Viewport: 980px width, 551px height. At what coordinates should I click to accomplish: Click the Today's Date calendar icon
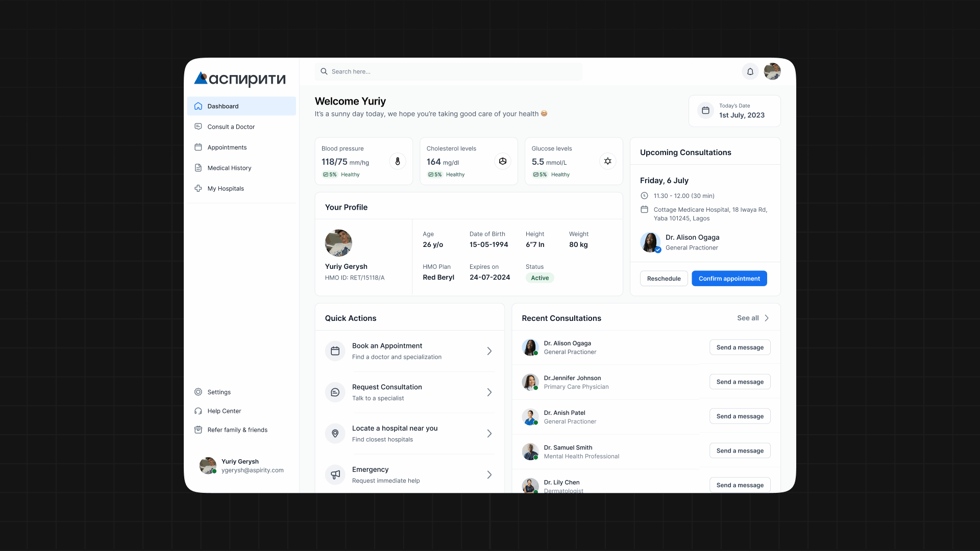(705, 110)
